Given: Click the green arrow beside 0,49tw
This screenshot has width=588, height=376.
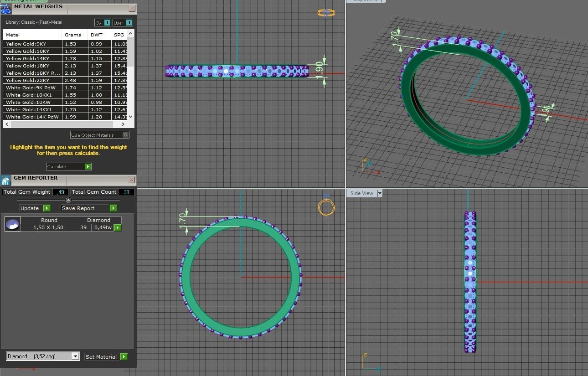Looking at the screenshot, I should tap(118, 227).
